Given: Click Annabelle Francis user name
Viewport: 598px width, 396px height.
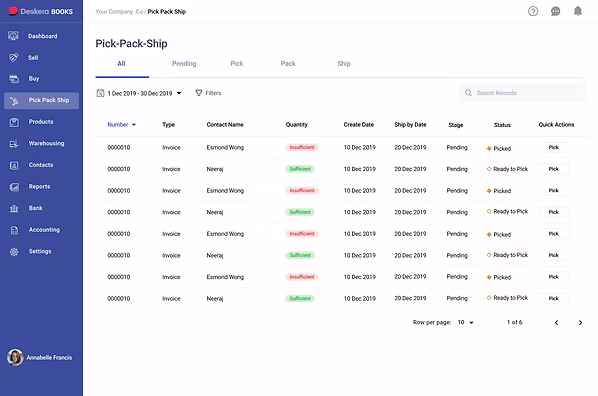Looking at the screenshot, I should tap(49, 357).
